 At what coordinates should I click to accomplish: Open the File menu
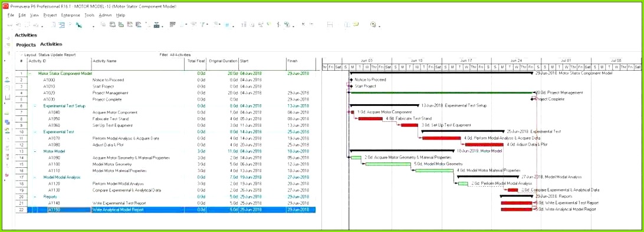pos(11,15)
